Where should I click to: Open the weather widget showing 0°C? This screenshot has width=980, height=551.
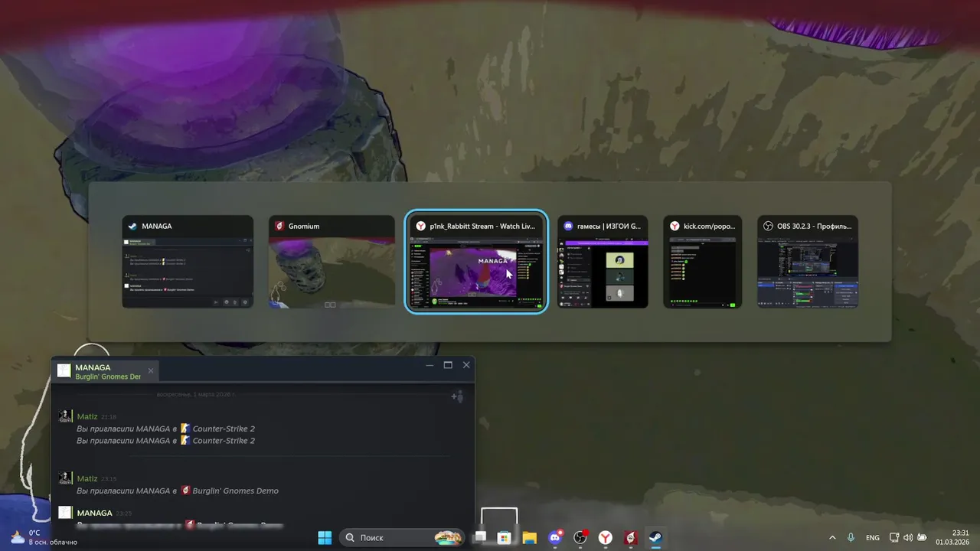[x=44, y=537]
